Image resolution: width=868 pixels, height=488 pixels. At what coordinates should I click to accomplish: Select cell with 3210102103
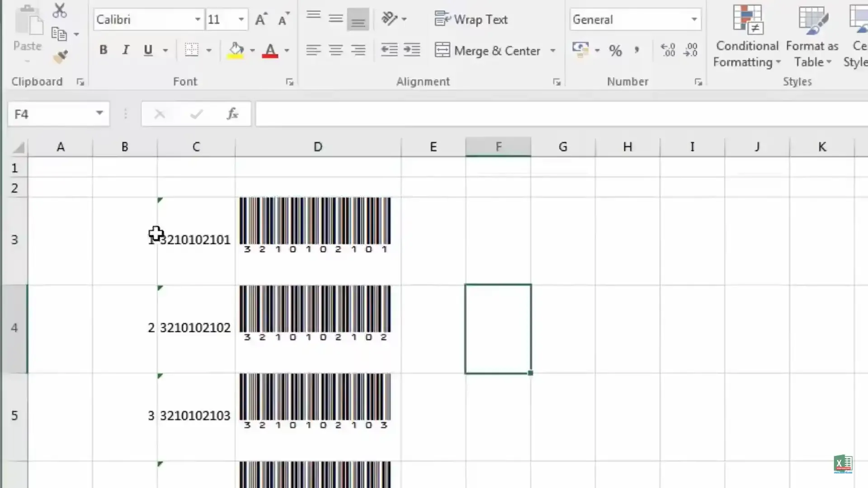[x=196, y=416]
